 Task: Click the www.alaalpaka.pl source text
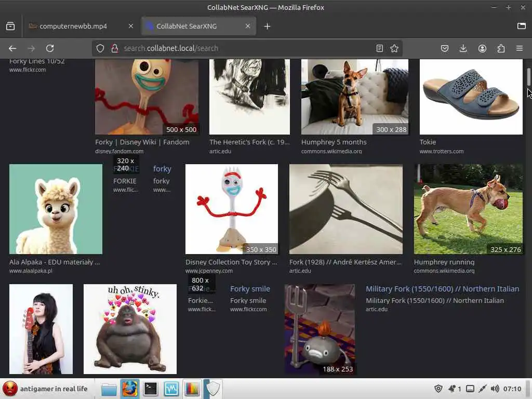[x=31, y=271]
